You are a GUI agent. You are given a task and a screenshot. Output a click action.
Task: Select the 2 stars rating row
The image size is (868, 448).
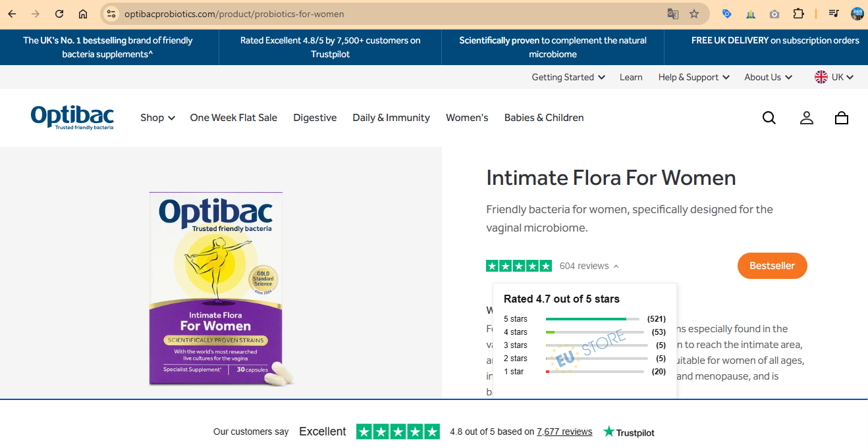click(x=585, y=359)
